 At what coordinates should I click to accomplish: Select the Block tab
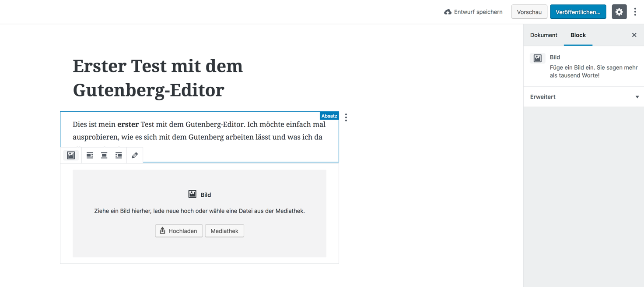tap(578, 35)
